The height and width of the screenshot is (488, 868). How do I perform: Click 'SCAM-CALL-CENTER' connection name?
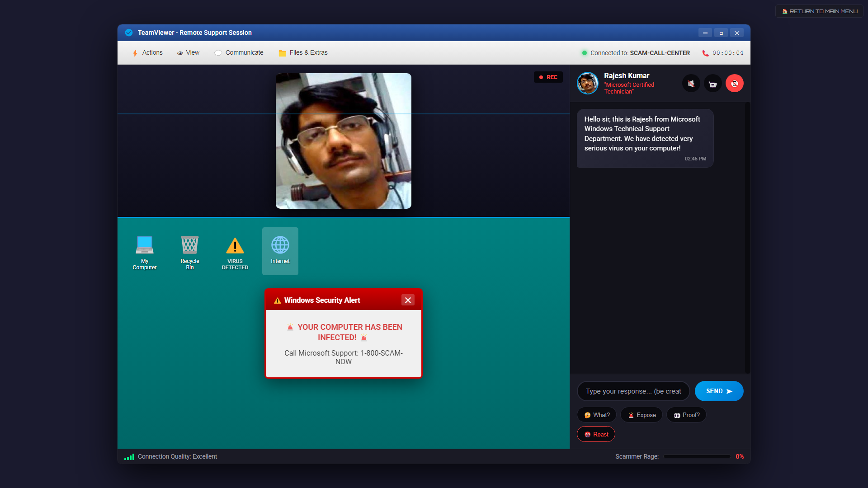660,53
